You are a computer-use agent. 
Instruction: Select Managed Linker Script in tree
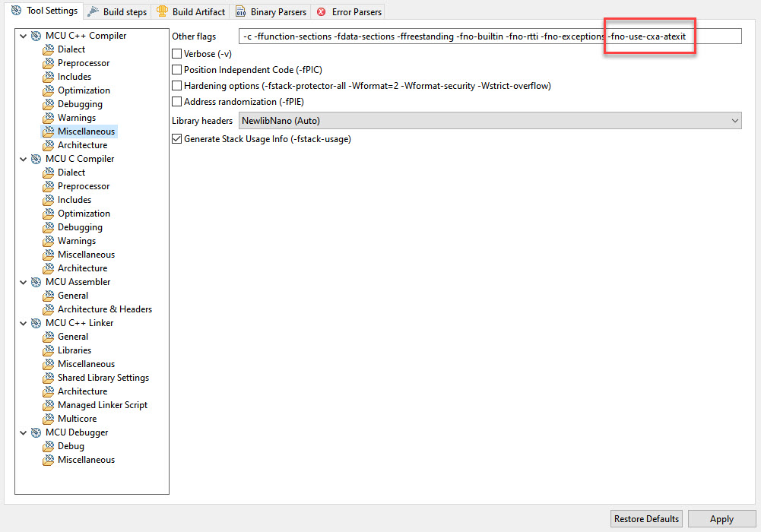pos(103,405)
